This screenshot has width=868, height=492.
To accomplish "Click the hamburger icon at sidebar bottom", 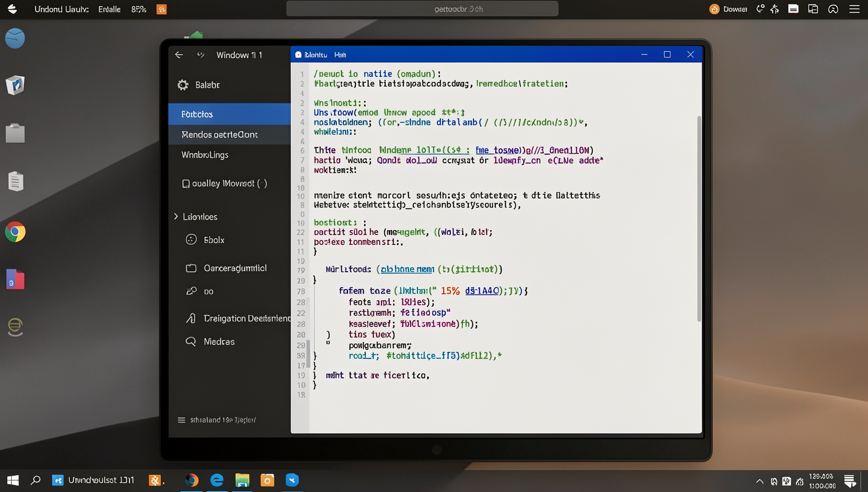I will [181, 420].
